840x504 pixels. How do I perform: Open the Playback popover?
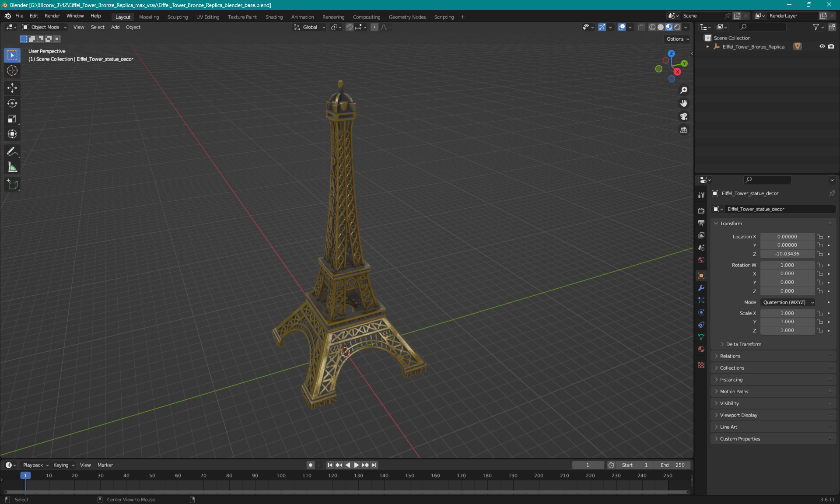point(35,465)
